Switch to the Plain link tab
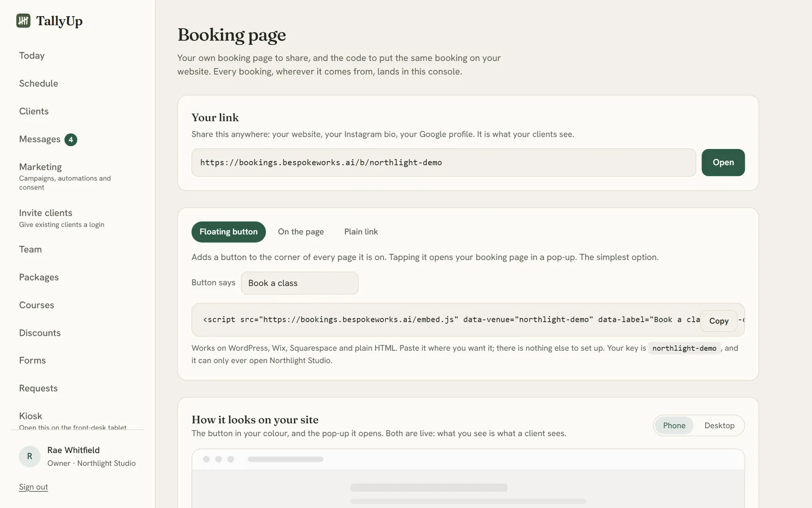Image resolution: width=812 pixels, height=508 pixels. (361, 232)
